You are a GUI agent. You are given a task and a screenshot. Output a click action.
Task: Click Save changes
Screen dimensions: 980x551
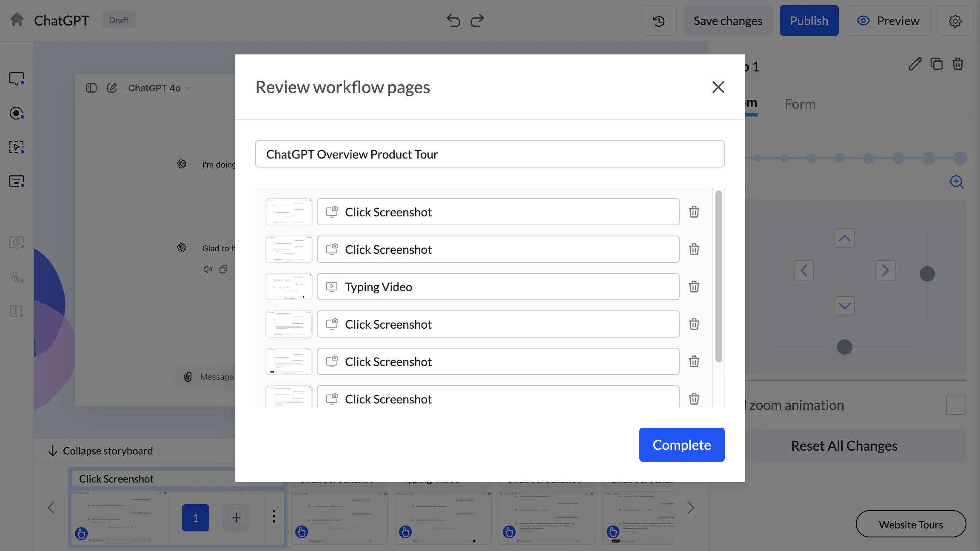point(728,20)
